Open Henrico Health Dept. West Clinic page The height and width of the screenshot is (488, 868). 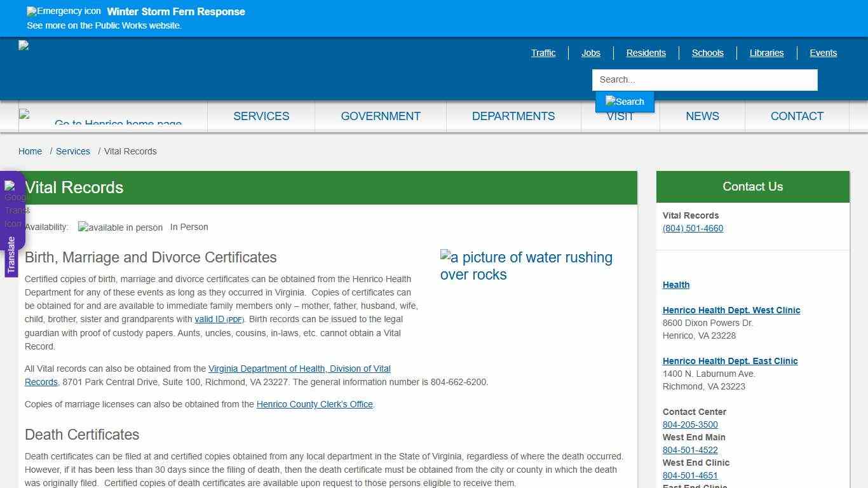click(x=731, y=310)
